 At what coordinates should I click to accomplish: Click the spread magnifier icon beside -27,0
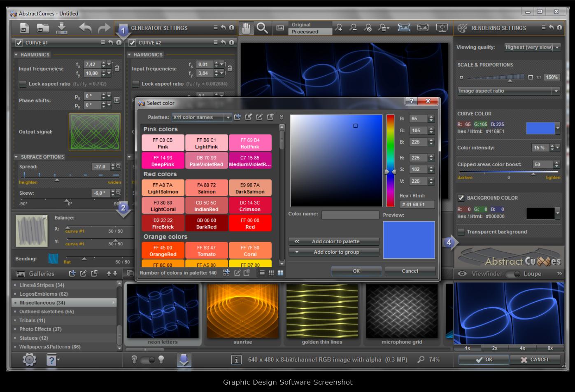(x=118, y=166)
